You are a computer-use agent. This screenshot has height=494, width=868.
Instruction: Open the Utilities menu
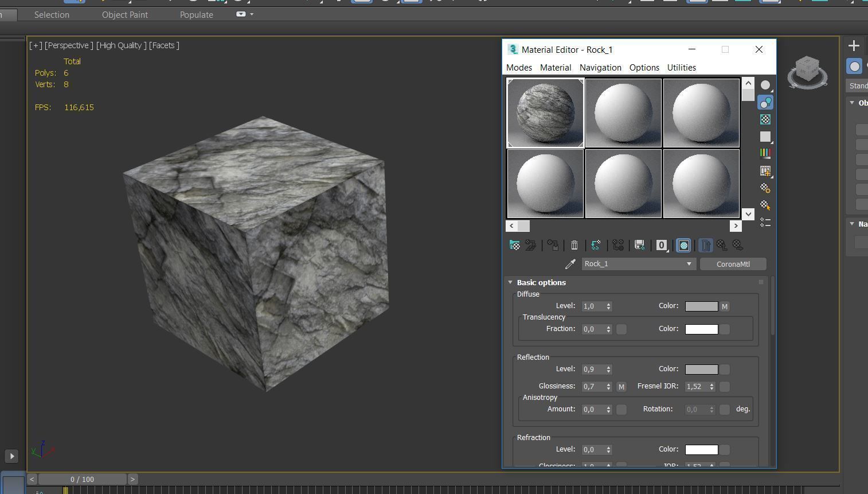(682, 68)
